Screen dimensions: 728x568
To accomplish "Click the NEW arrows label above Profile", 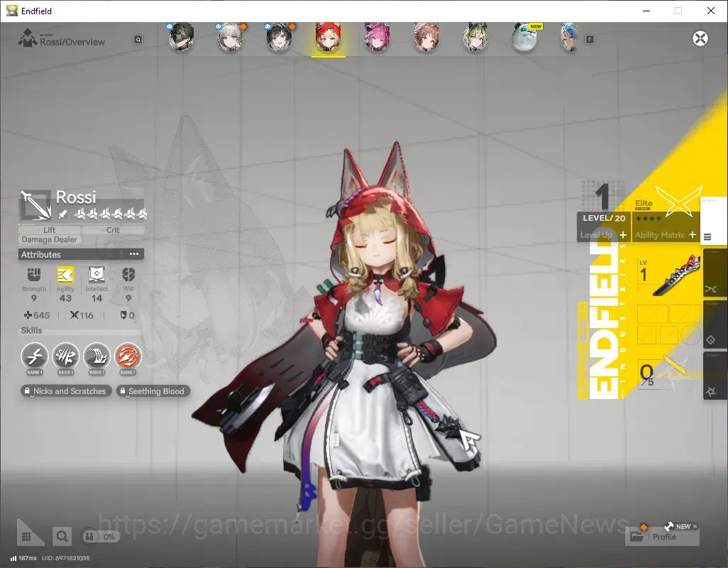I will coord(680,526).
